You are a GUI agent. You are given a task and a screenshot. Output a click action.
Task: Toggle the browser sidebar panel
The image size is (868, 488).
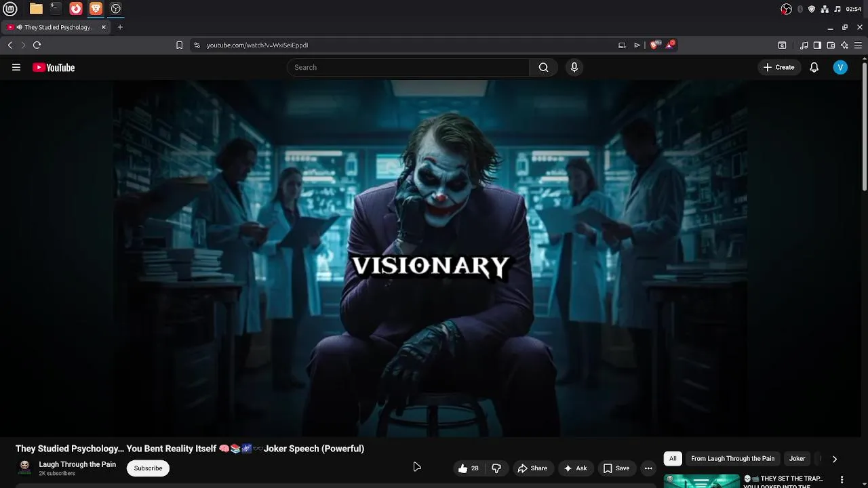pyautogui.click(x=817, y=45)
